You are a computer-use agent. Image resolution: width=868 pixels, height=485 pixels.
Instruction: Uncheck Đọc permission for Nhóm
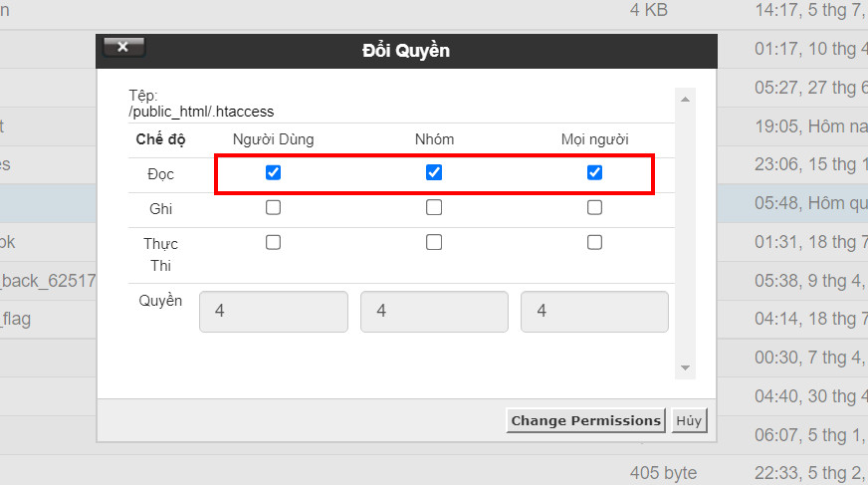(x=434, y=172)
